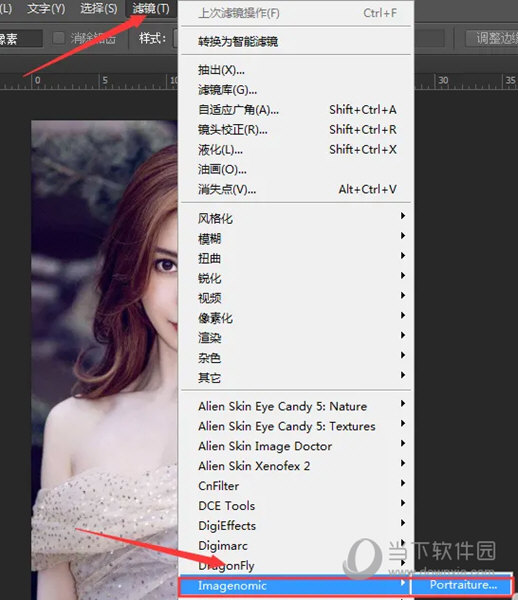Open the 滤镜(T) menu in menu bar
The image size is (518, 600).
tap(151, 8)
